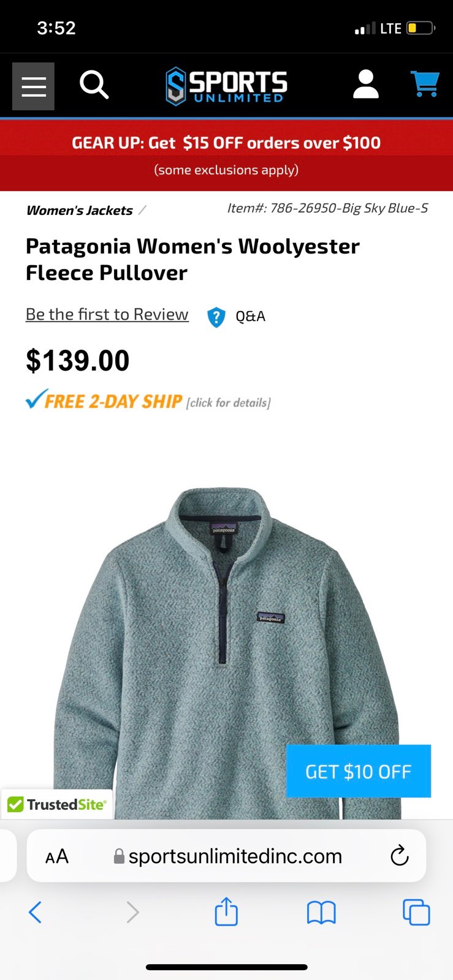Screen dimensions: 453x980
Task: Tap the Sports Unlimited logo
Action: pos(226,86)
